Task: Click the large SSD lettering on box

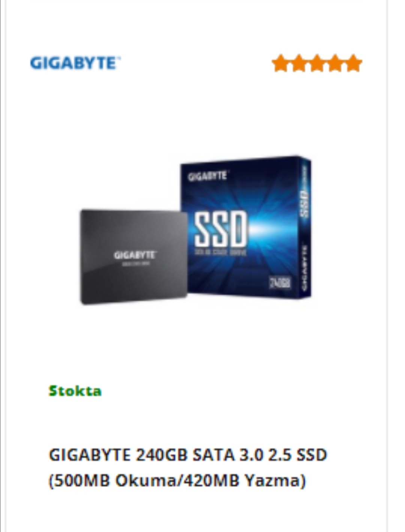Action: [220, 229]
